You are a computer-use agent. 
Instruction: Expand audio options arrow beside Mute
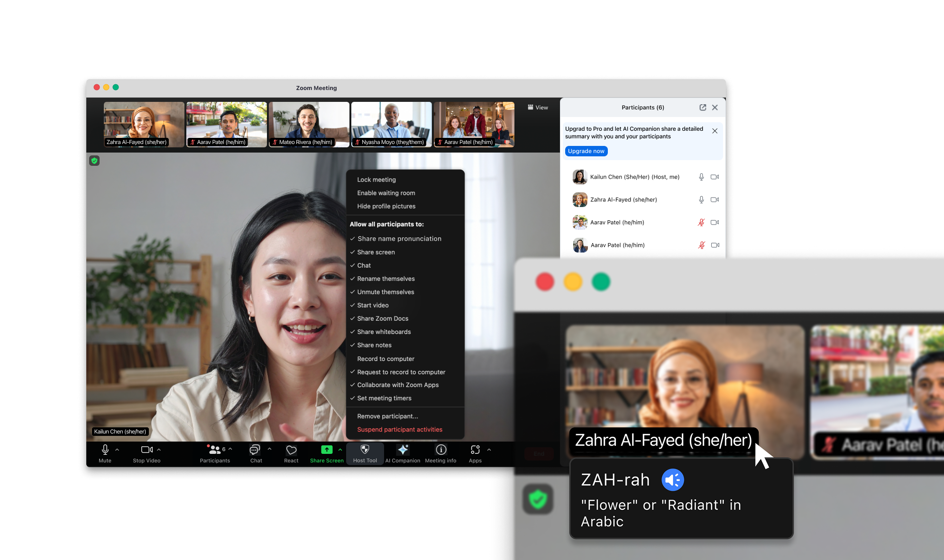coord(117,450)
